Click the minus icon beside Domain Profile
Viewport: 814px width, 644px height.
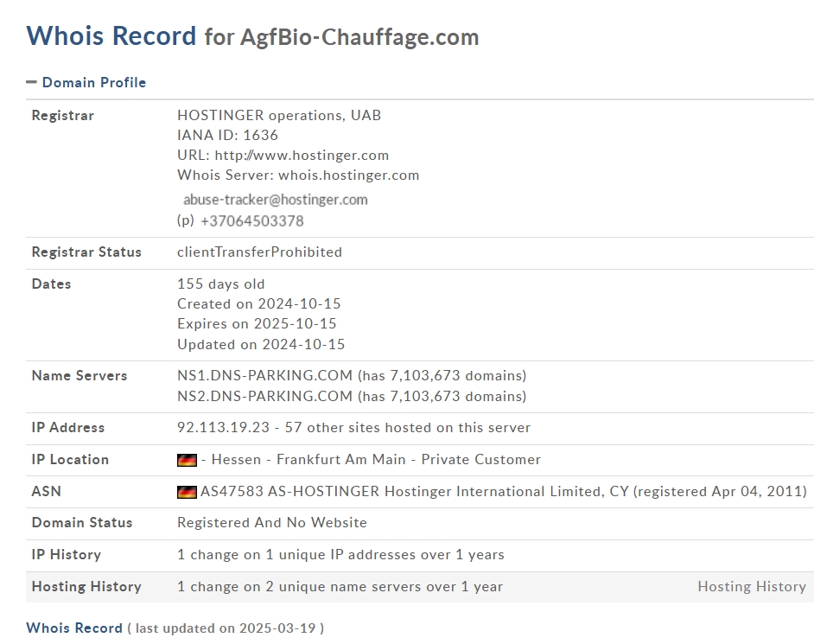pos(31,82)
